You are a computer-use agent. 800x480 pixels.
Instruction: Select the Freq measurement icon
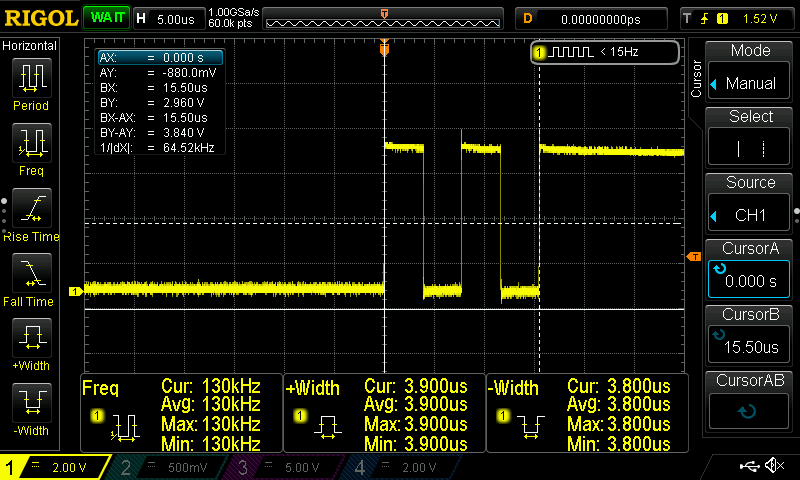(x=33, y=143)
